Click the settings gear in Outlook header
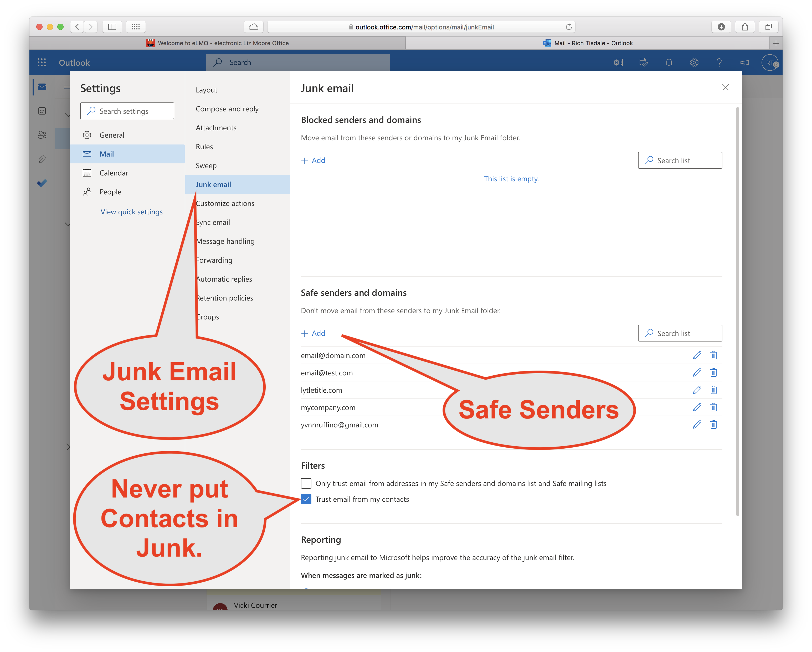 coord(694,63)
